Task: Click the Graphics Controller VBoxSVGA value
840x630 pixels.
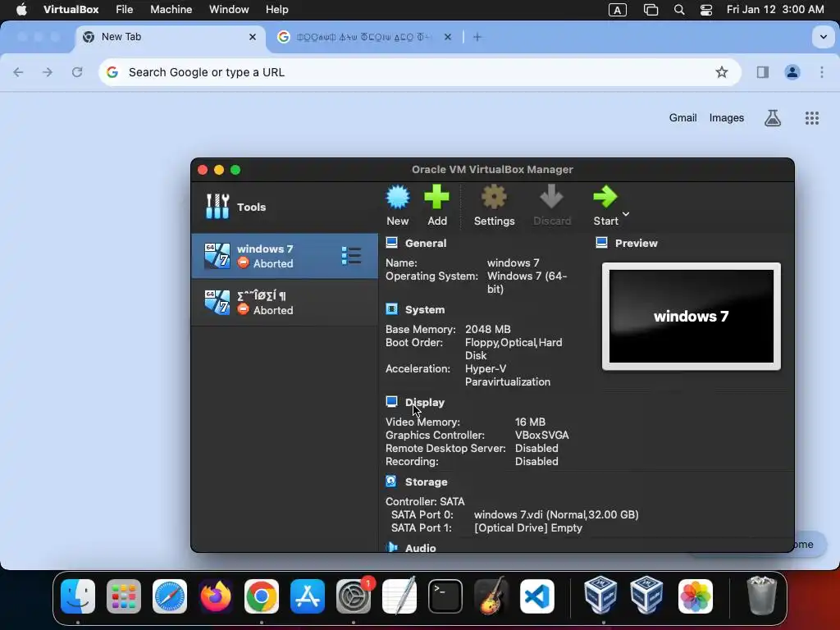Action: (541, 436)
